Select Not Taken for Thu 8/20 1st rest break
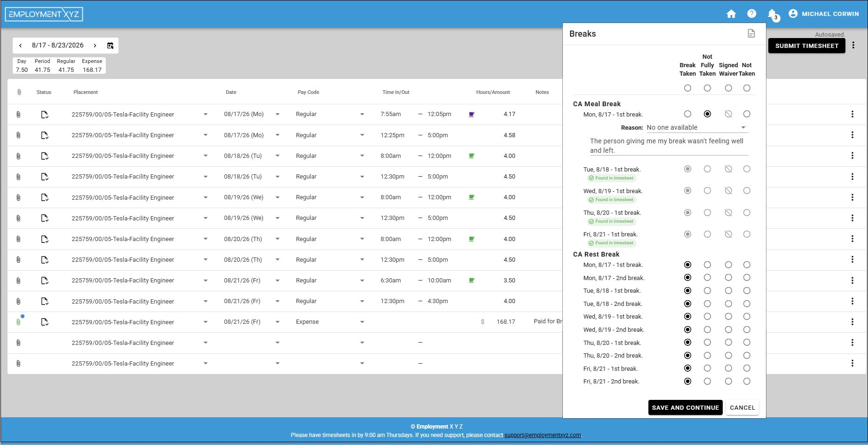This screenshot has width=868, height=445. 747,342
